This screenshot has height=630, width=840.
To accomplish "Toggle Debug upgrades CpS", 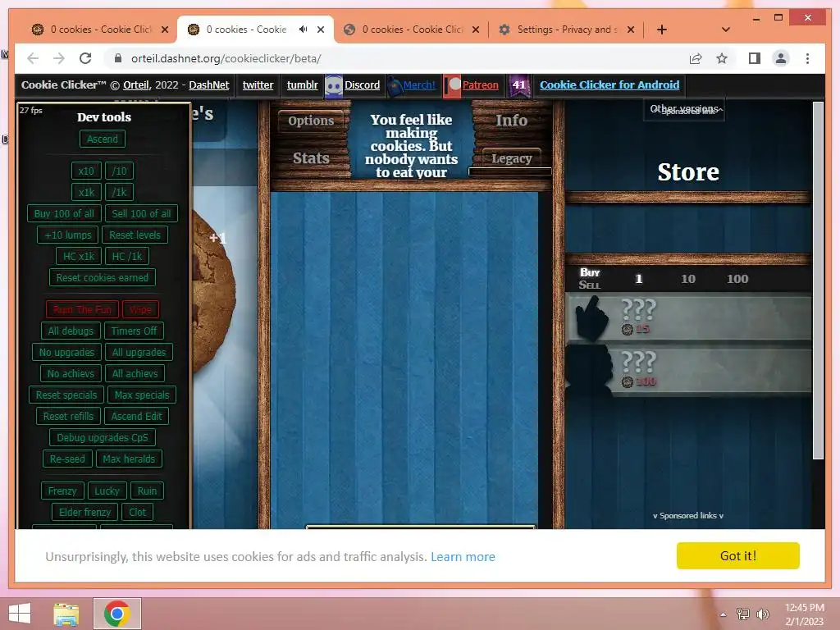I will click(103, 437).
